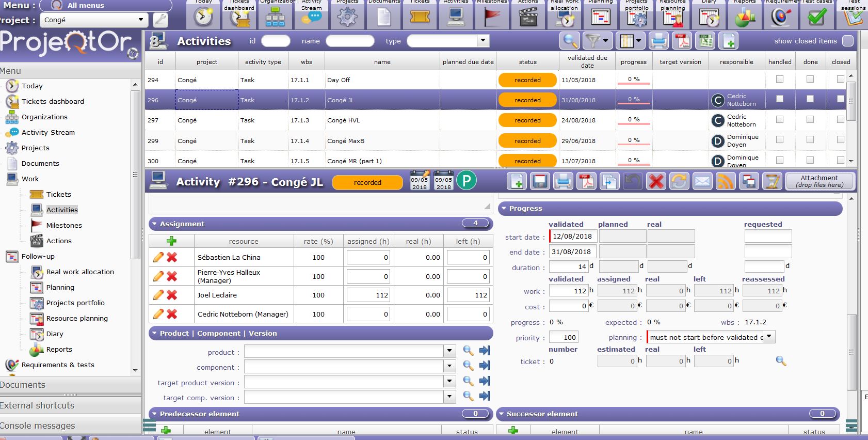Open the Project selector dropdown

(140, 20)
